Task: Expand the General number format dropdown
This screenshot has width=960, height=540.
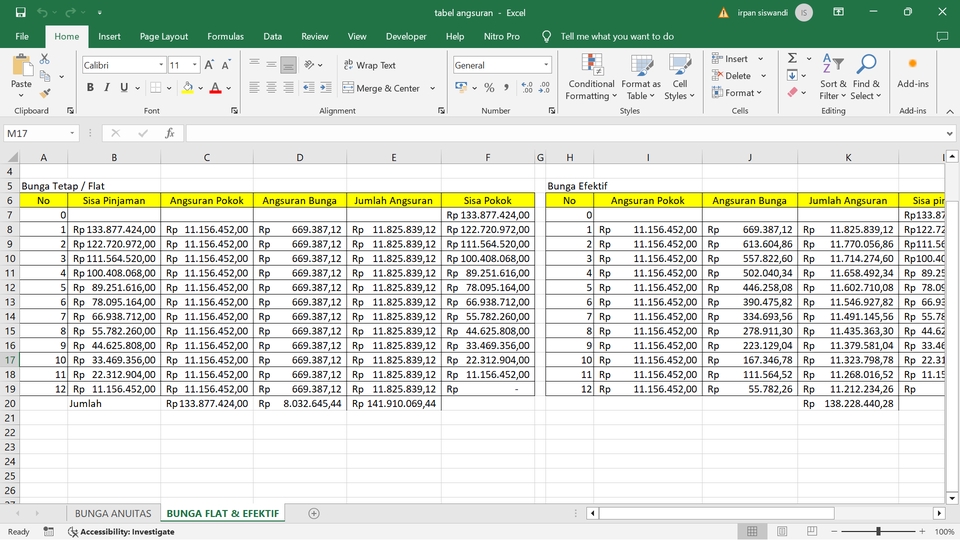Action: 546,65
